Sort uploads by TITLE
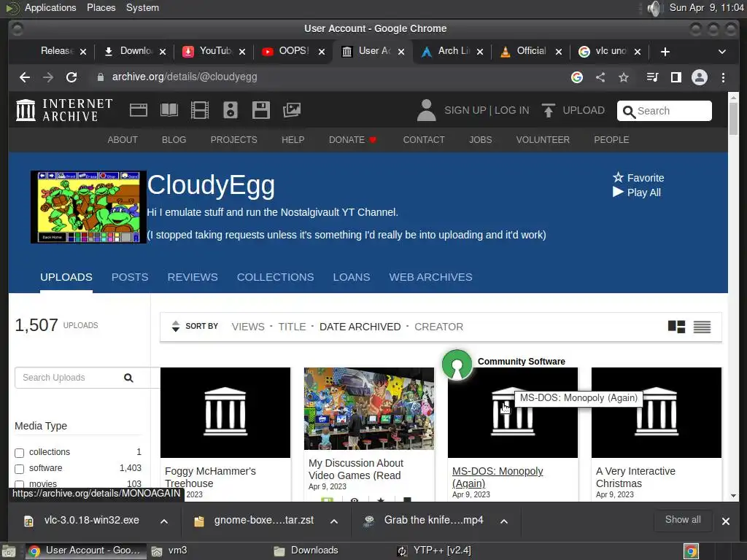 [x=292, y=327]
